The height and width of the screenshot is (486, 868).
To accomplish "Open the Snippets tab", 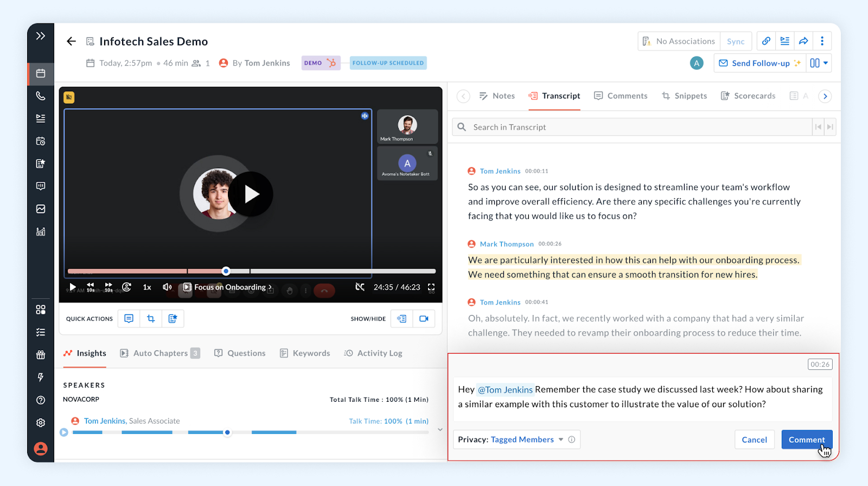I will (684, 96).
